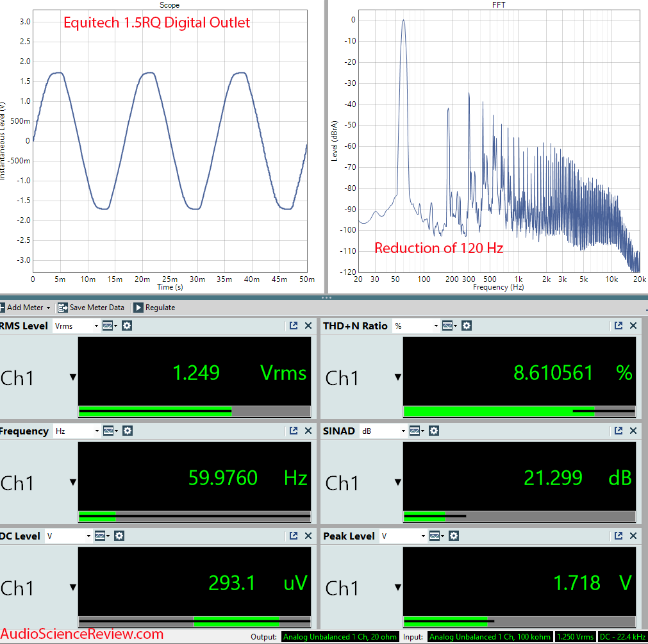The height and width of the screenshot is (644, 648).
Task: Open DC Level settings gear
Action: pos(119,536)
